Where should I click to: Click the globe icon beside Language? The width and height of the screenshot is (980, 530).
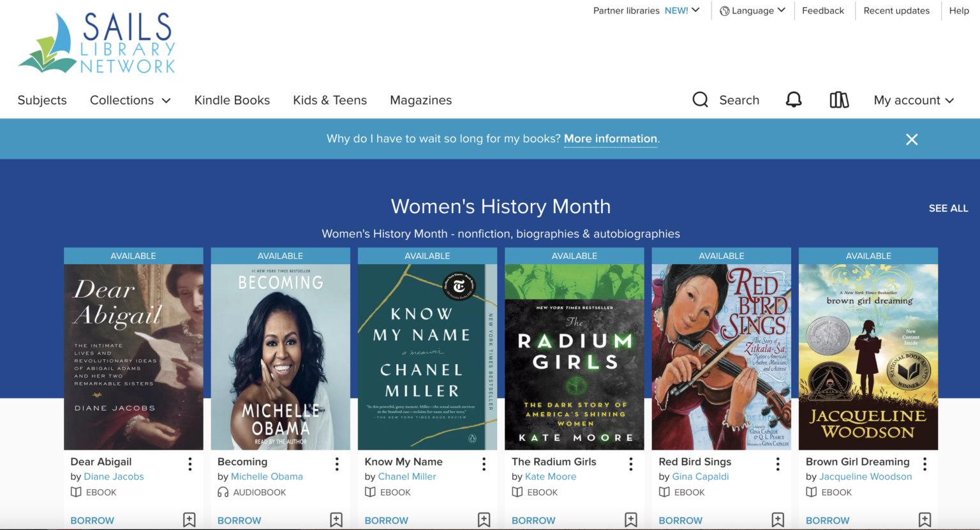[725, 11]
